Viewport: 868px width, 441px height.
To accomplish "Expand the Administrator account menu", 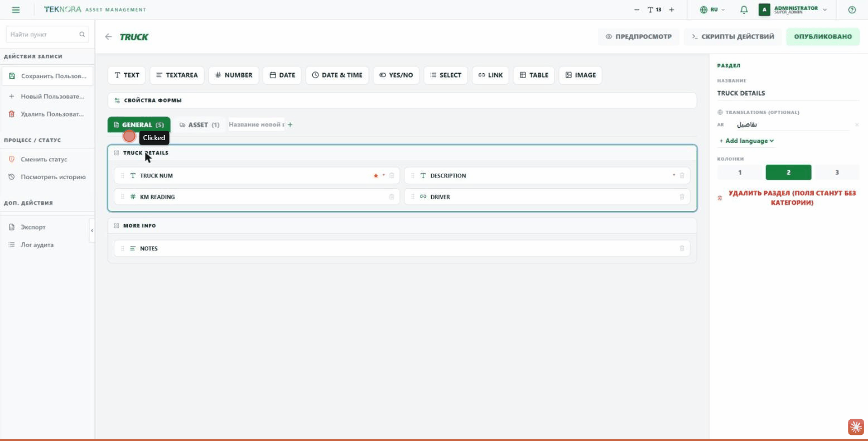I will [x=793, y=9].
